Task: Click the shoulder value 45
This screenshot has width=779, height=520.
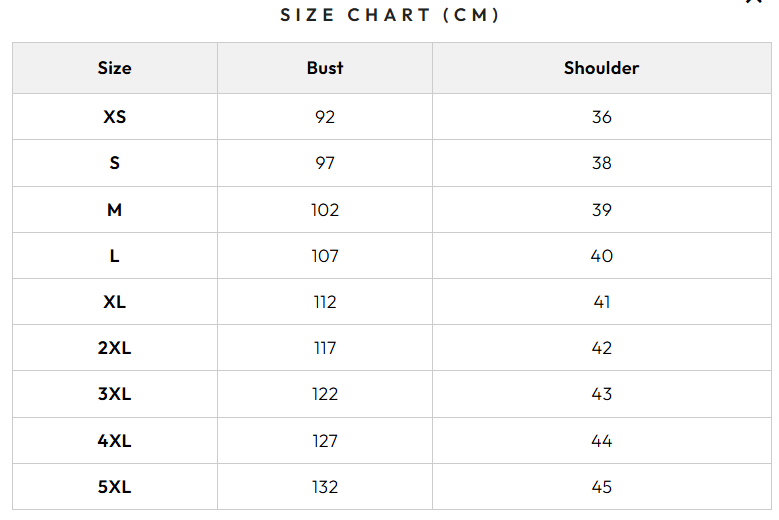Action: (x=601, y=487)
